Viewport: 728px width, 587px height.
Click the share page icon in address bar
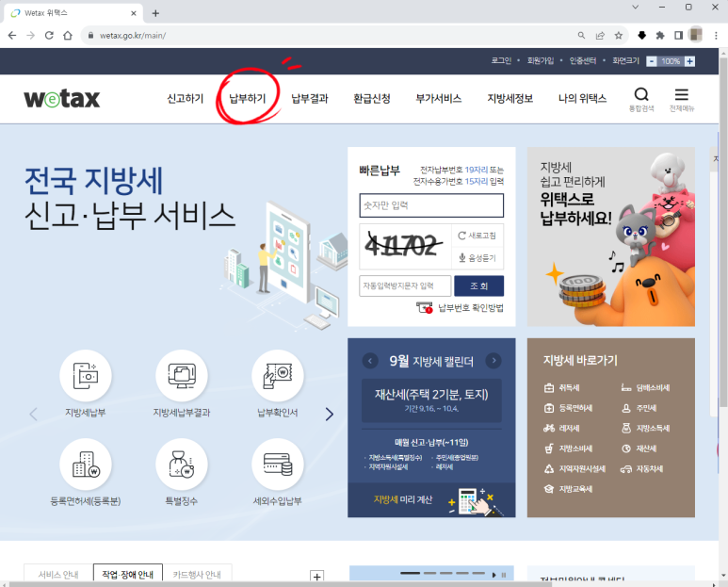pos(600,35)
